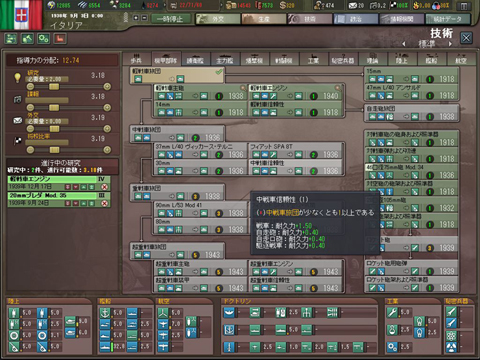Select the 中戦車旅団 technology entry
Screen dimensions: 480x360
[177, 133]
